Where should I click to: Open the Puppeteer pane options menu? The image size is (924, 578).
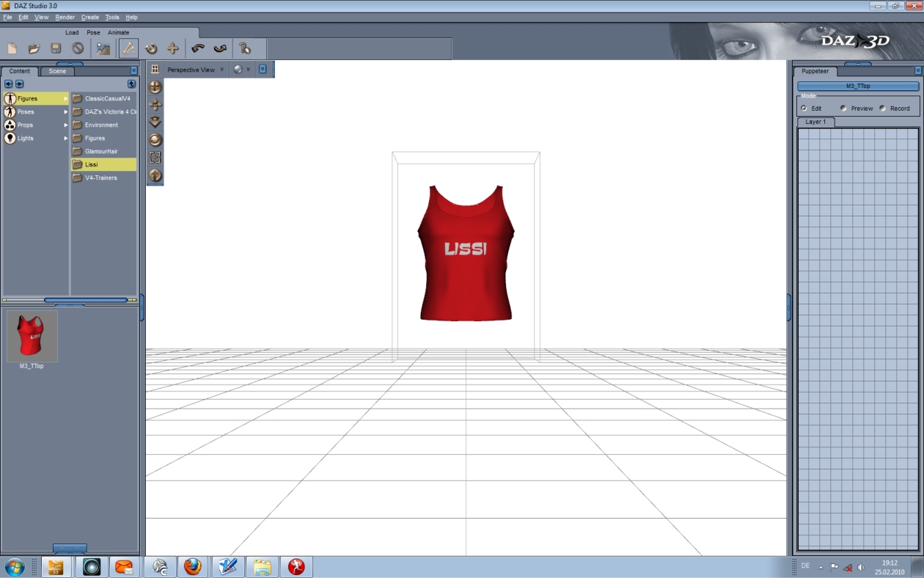[x=918, y=70]
